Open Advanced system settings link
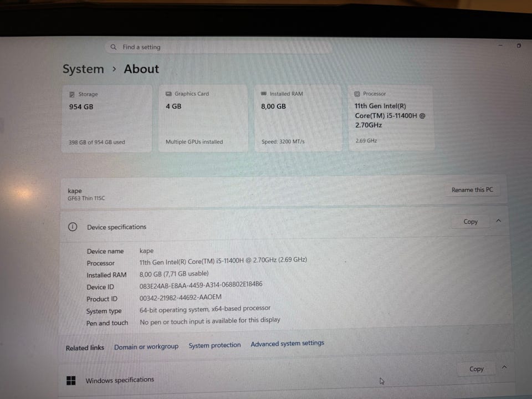The height and width of the screenshot is (399, 532). (x=288, y=344)
